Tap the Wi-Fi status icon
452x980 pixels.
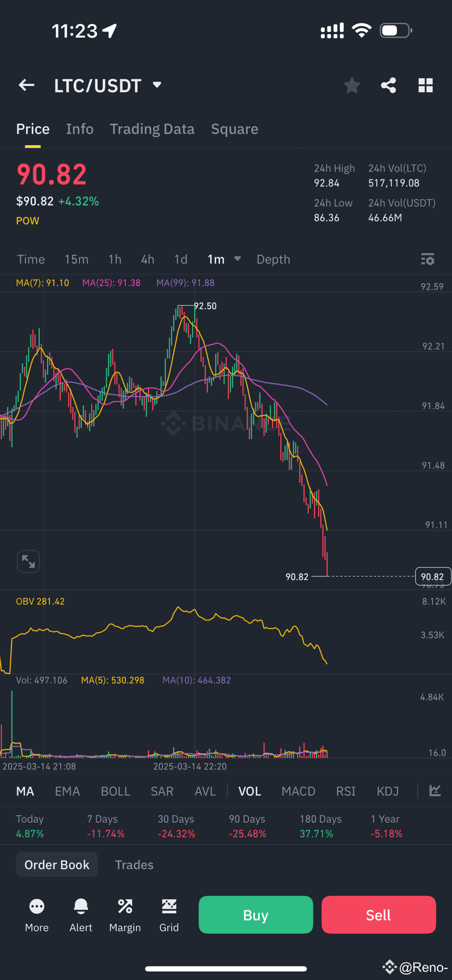(361, 31)
